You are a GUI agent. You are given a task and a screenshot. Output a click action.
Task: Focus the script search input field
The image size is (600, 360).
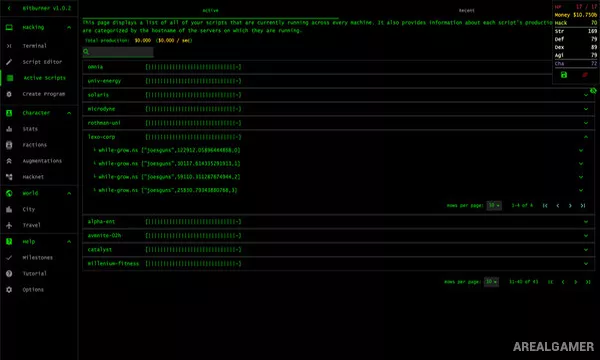coord(118,52)
